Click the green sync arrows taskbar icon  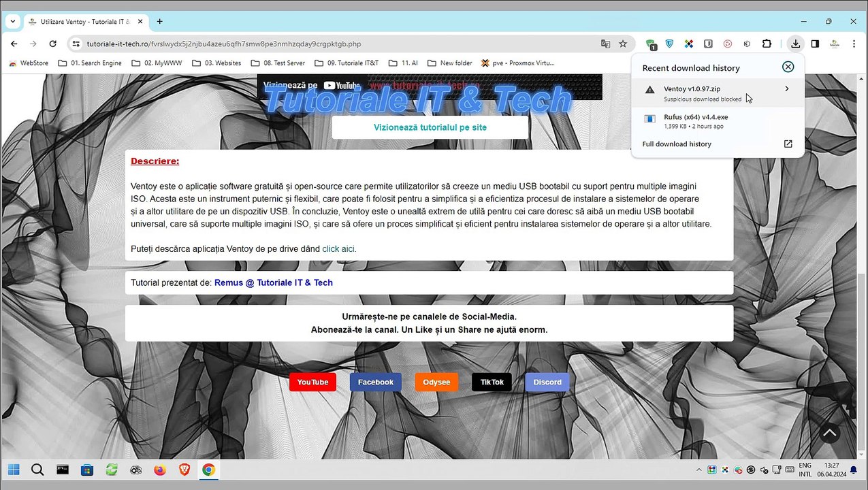click(112, 470)
